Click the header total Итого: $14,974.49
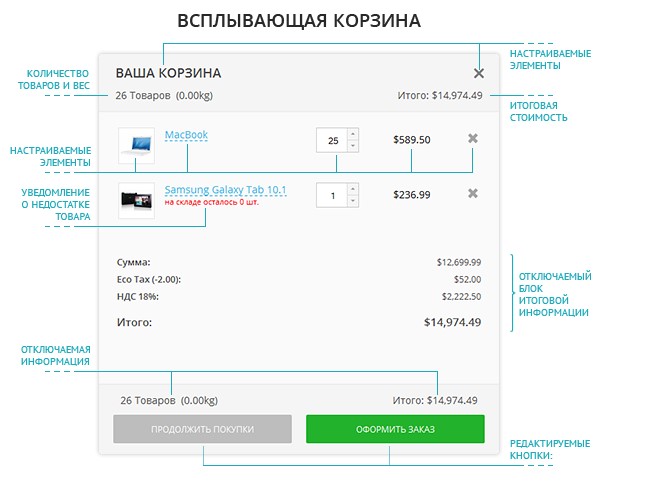672x483 pixels. (x=438, y=96)
